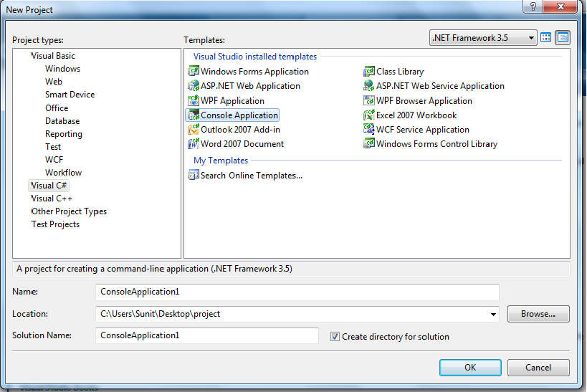Switch to small icons list view

click(x=563, y=37)
